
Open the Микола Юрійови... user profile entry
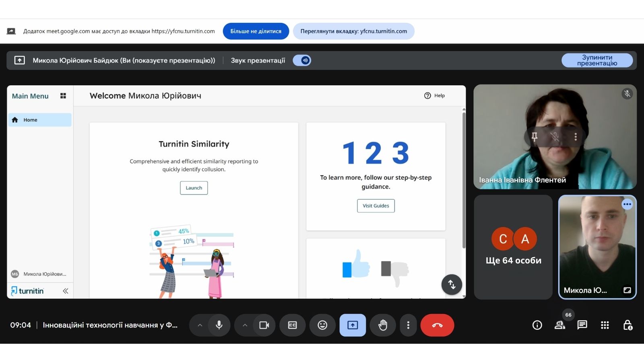coord(39,274)
